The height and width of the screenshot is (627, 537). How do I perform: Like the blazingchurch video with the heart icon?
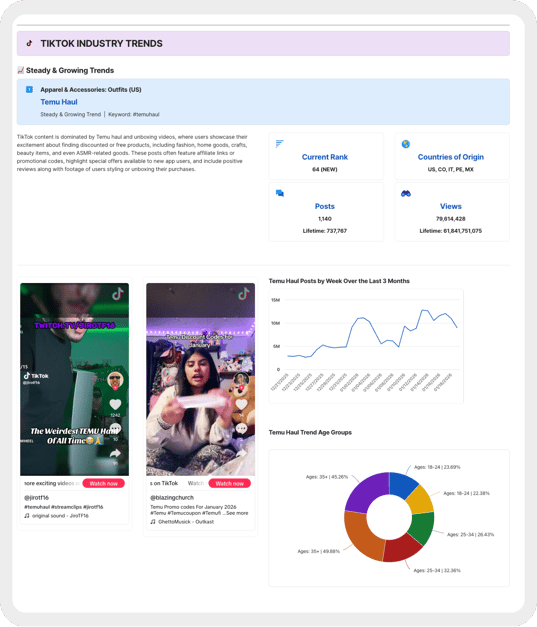coord(241,404)
